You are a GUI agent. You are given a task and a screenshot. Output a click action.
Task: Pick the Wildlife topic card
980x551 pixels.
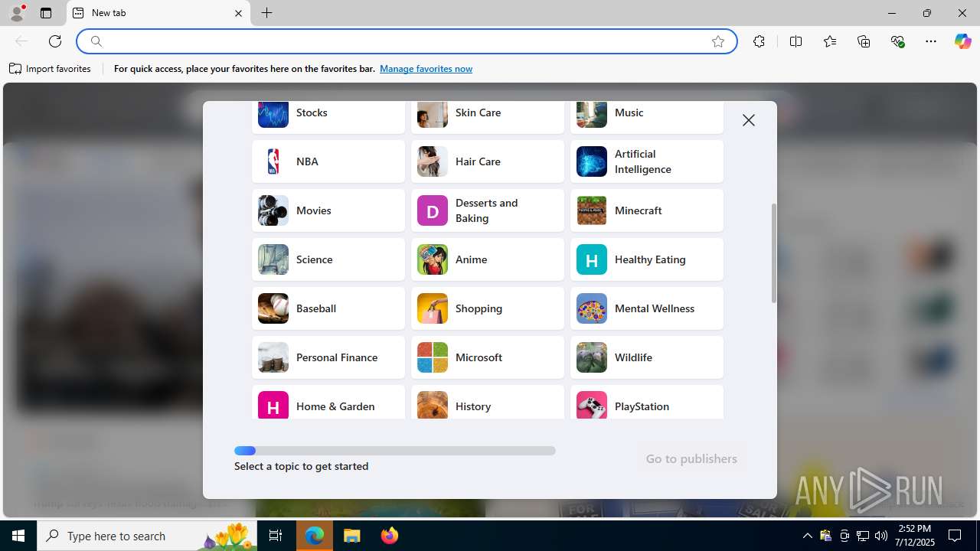click(647, 357)
